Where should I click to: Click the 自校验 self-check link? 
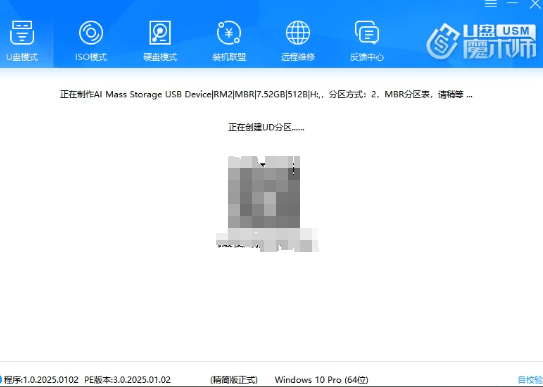point(530,380)
